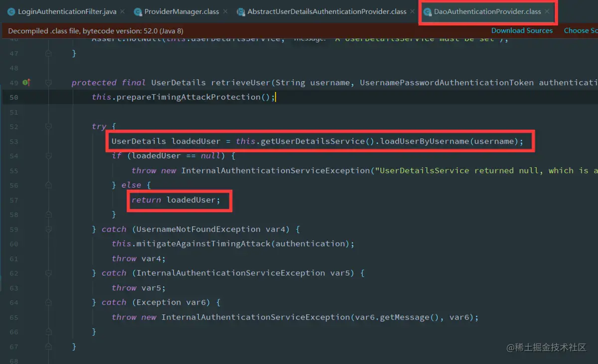
Task: Collapse the retrieveUser method fold arrow
Action: coord(48,82)
